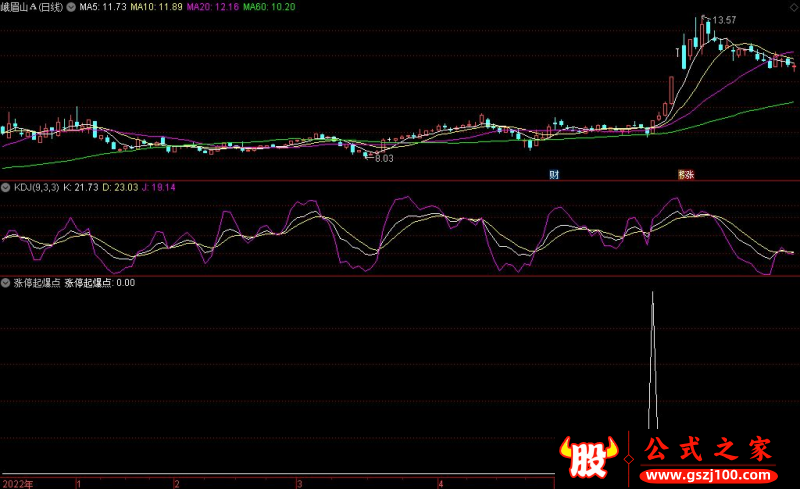Click the KDJ(9,3,3) indicator name
Viewport: 800px width, 489px height.
pos(35,187)
